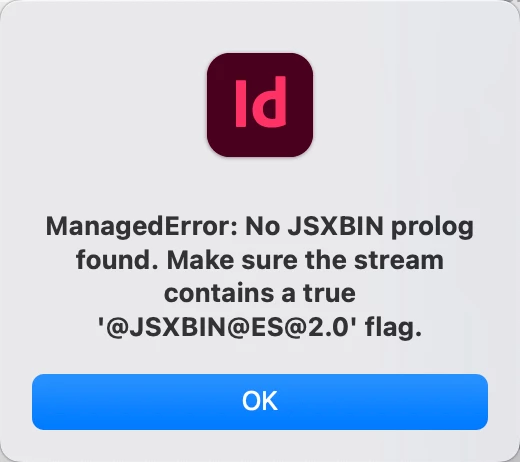Click the word 'No' after ManagedError
The width and height of the screenshot is (520, 462).
click(x=263, y=226)
